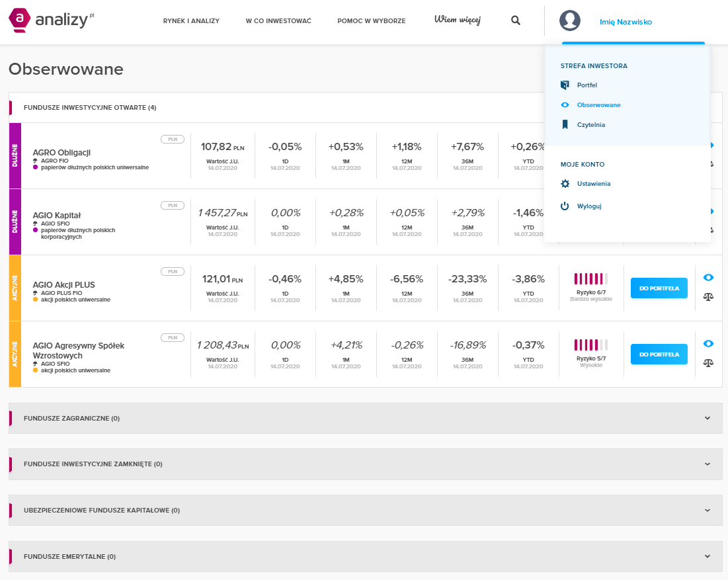Expand Fundusze Inwestycyjne Zamknięte section
728x580 pixels.
(x=707, y=464)
